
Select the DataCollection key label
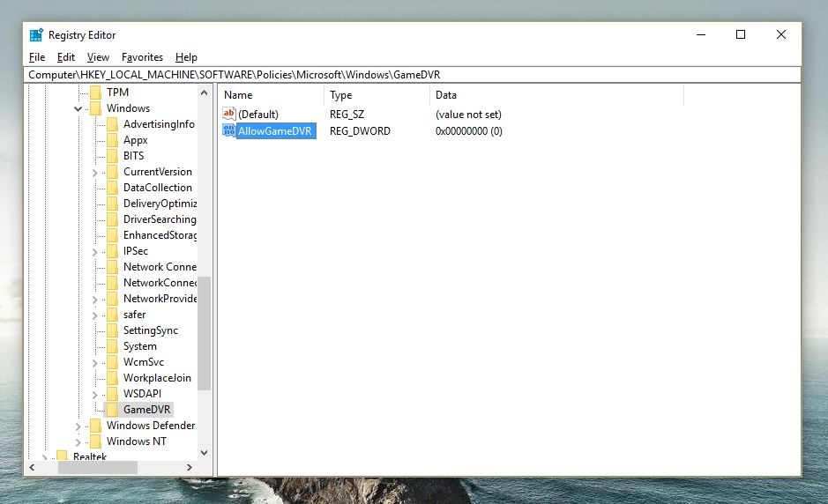coord(157,188)
